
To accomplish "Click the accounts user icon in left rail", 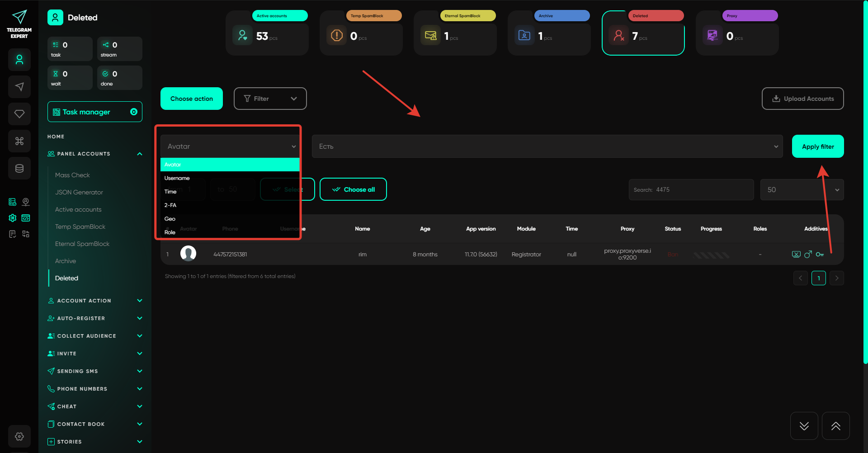I will point(19,60).
